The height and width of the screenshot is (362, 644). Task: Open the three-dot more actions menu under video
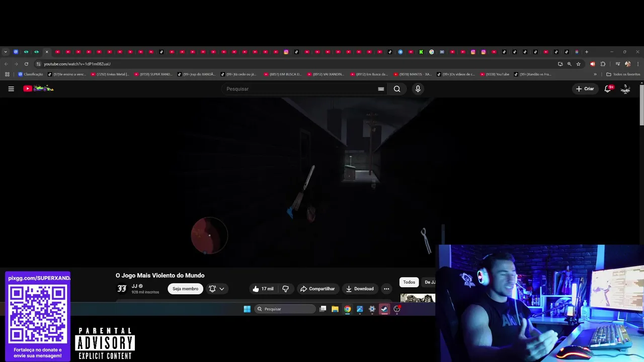[x=386, y=289]
